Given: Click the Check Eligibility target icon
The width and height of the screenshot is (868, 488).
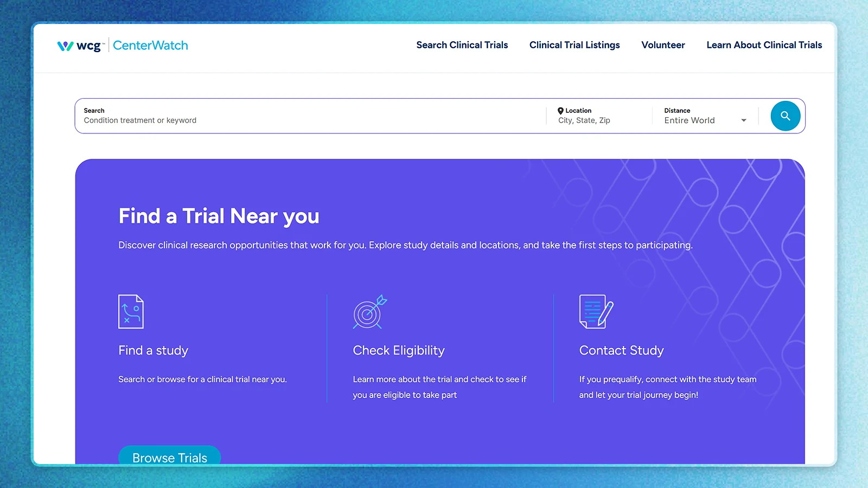Looking at the screenshot, I should (370, 312).
